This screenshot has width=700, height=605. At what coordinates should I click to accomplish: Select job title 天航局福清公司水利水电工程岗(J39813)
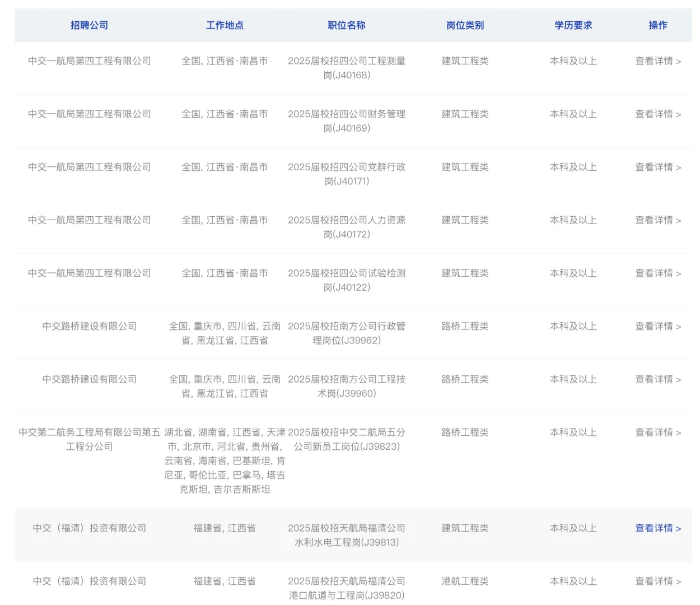point(347,535)
